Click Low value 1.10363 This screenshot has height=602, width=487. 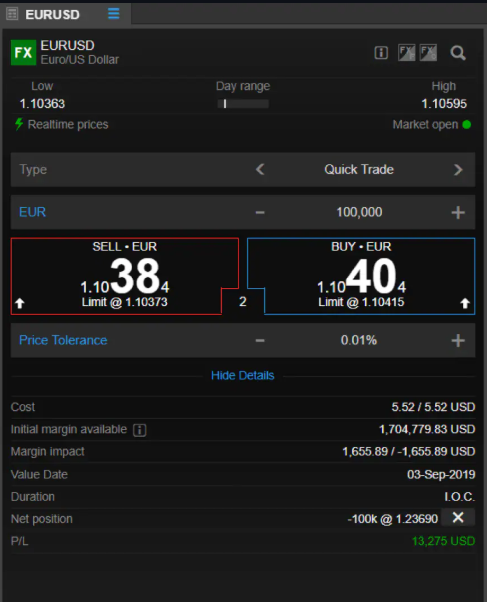42,104
